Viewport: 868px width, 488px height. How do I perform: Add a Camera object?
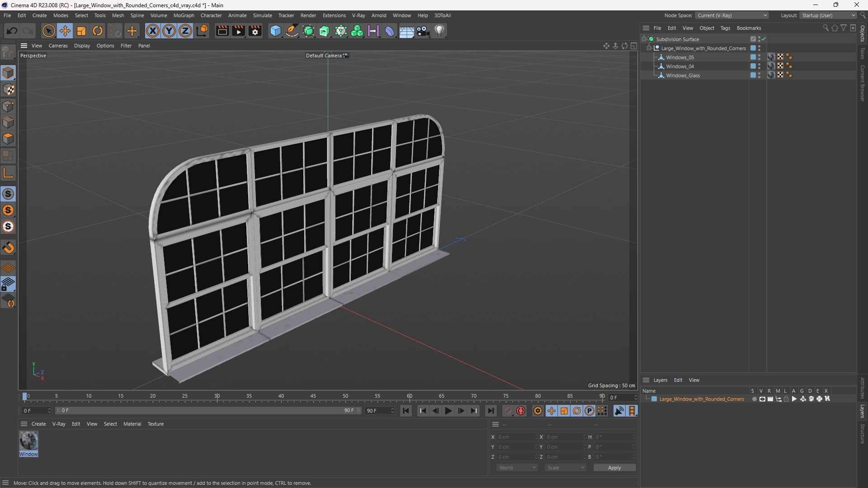pos(423,31)
